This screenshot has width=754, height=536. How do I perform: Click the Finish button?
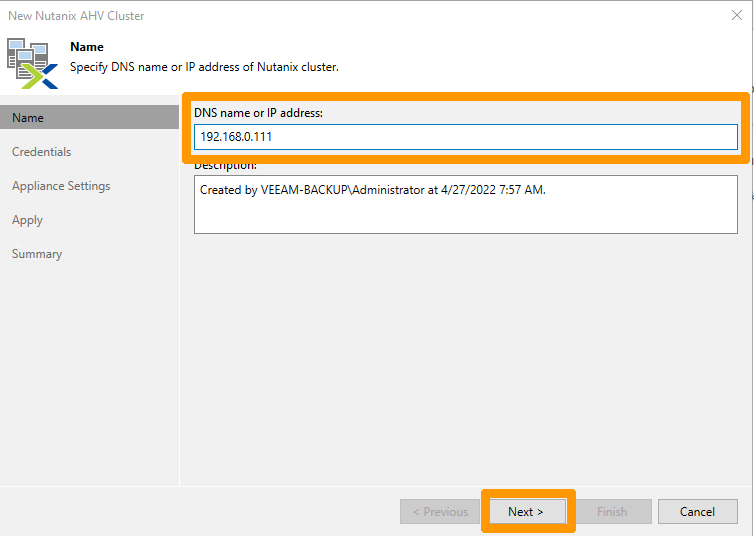(x=613, y=511)
